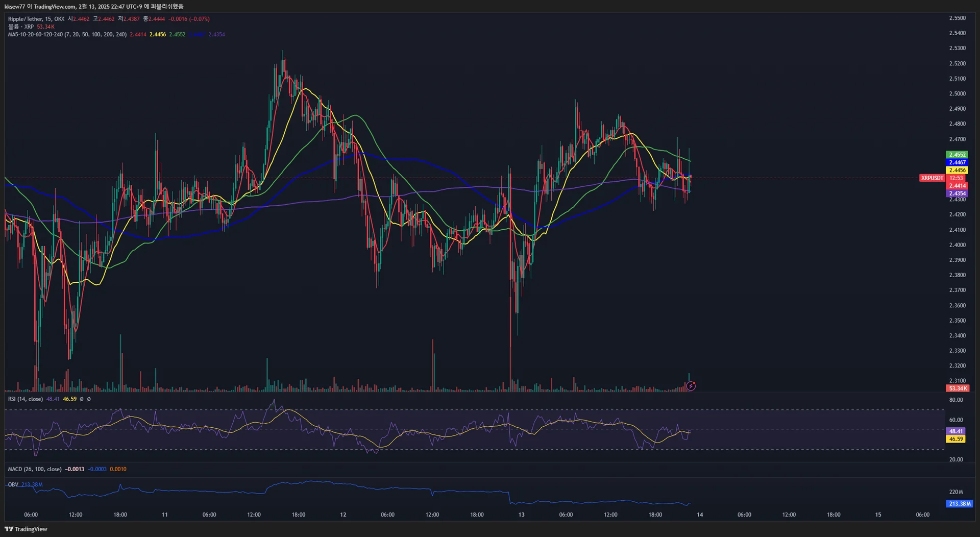
Task: Click the red 2.4414 price tag on the axis
Action: tap(957, 186)
